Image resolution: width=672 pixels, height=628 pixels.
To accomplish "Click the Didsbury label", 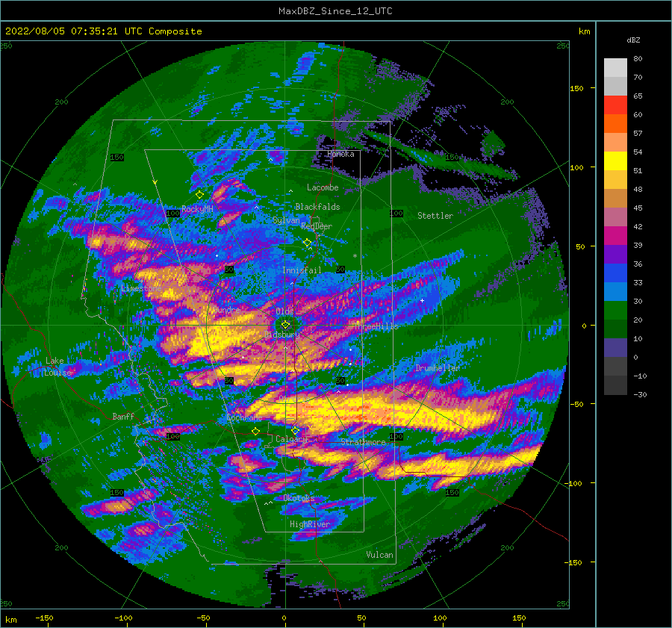I will coord(282,335).
